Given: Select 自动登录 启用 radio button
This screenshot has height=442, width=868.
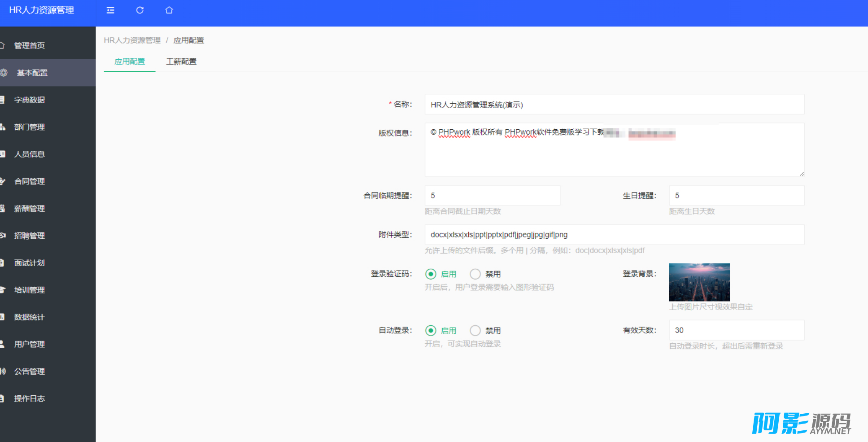Looking at the screenshot, I should click(431, 331).
